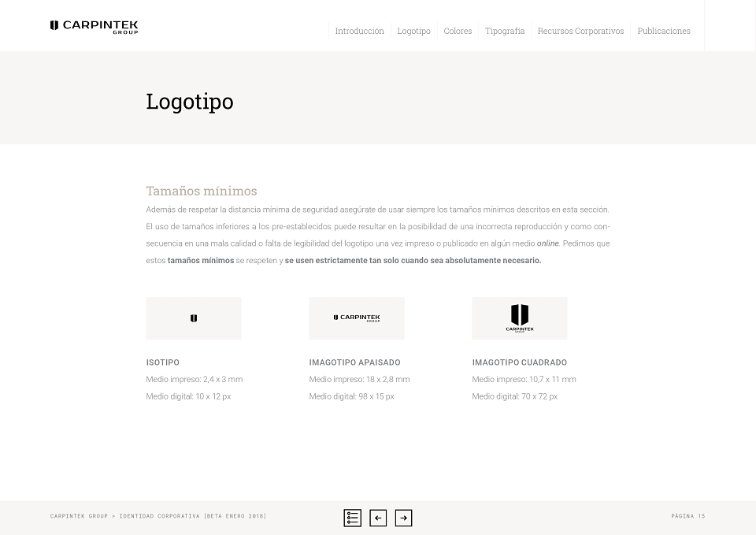Click the Carpintek Group header logo

94,27
